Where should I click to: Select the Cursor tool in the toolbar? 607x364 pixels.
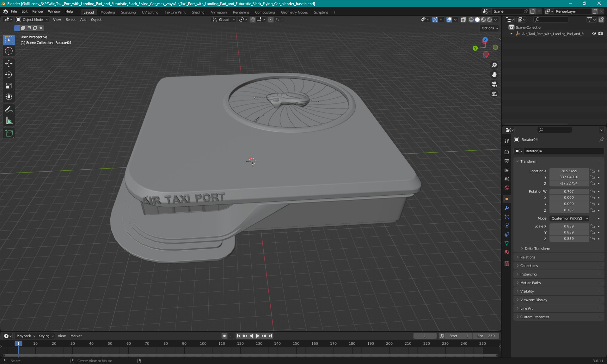[9, 51]
